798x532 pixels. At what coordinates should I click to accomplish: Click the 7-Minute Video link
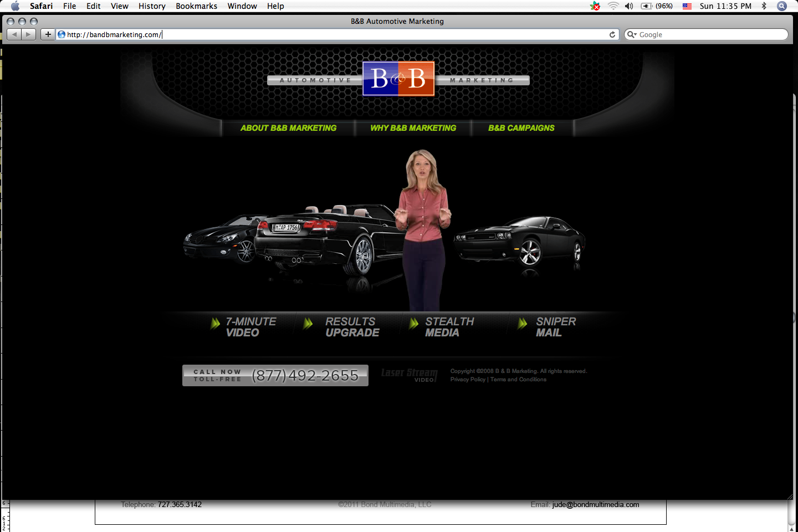pyautogui.click(x=250, y=327)
